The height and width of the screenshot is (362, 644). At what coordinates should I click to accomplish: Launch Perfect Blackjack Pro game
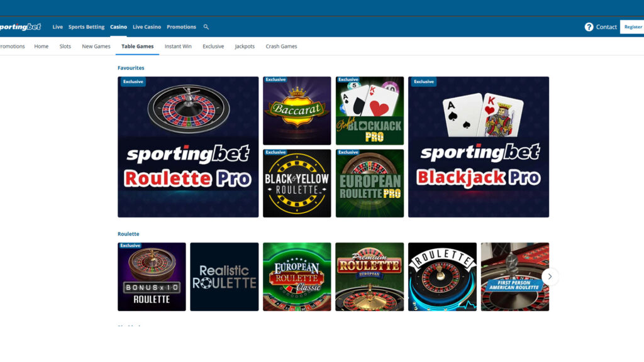point(370,111)
